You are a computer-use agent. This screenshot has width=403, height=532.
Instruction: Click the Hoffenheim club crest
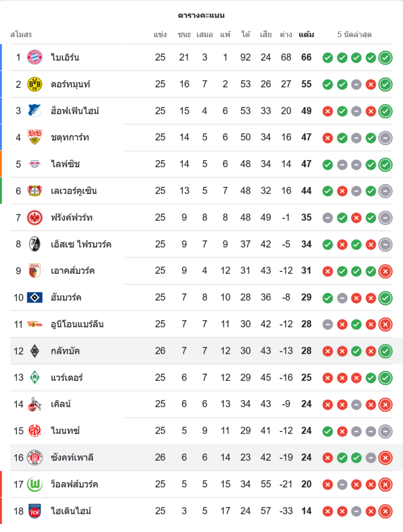pyautogui.click(x=35, y=111)
